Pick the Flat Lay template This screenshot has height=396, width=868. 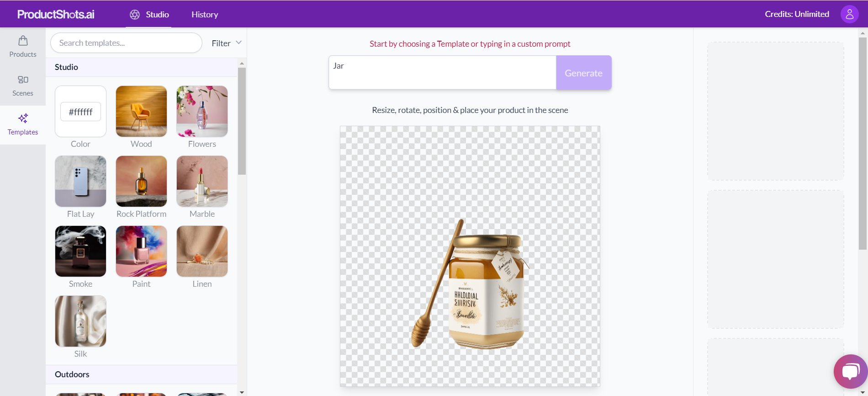tap(80, 182)
